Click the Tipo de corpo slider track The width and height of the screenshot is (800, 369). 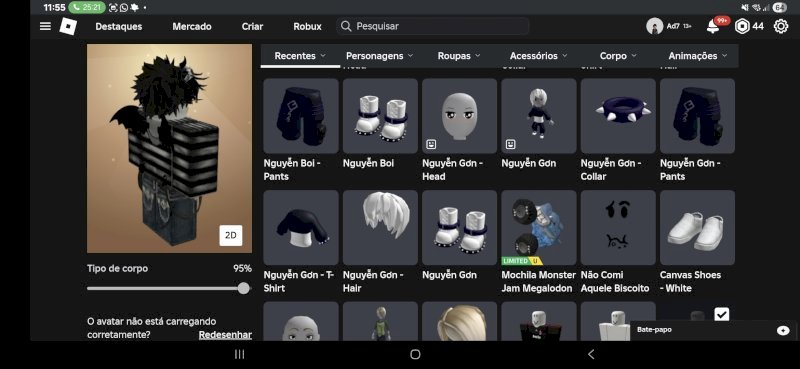[x=168, y=288]
